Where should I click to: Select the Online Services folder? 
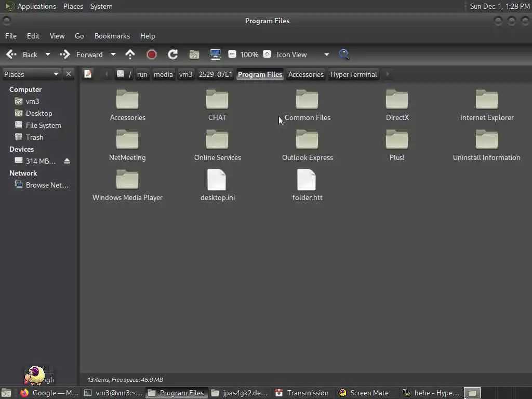click(x=218, y=145)
